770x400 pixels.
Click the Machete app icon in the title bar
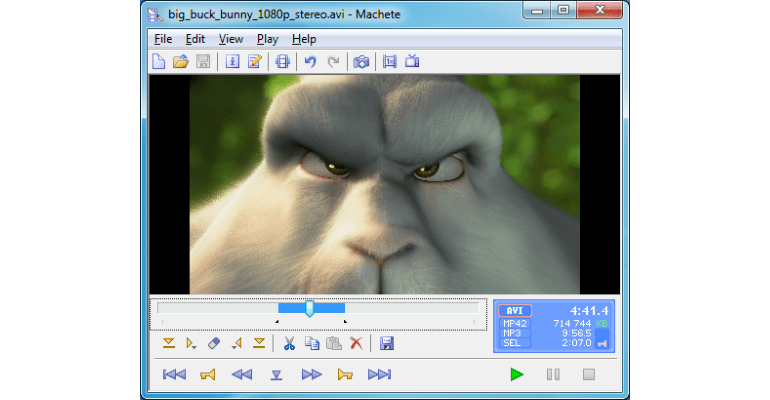155,15
